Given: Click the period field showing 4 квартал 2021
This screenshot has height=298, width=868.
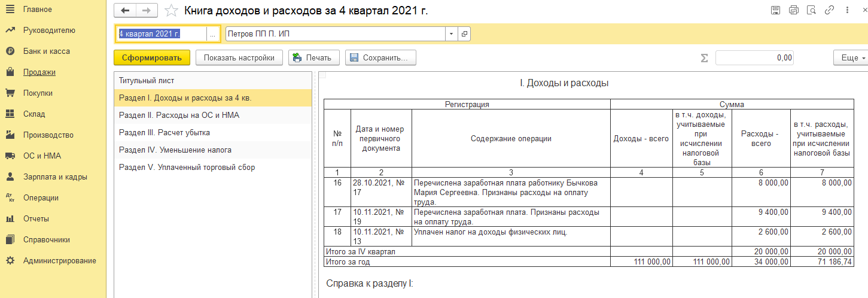Looking at the screenshot, I should pos(160,34).
